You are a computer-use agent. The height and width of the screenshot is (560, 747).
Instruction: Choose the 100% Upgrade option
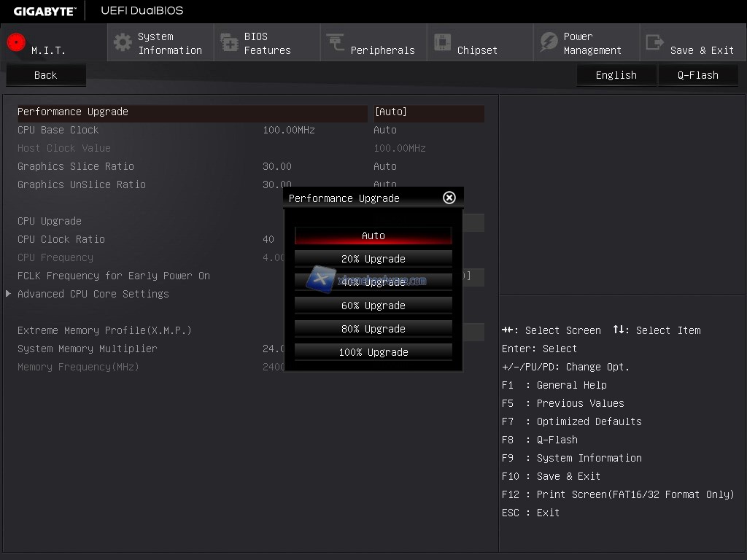click(373, 352)
